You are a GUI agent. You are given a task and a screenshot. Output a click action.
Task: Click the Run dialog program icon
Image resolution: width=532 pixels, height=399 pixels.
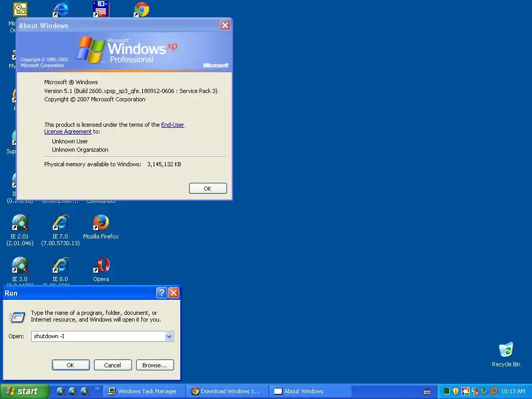coord(17,317)
